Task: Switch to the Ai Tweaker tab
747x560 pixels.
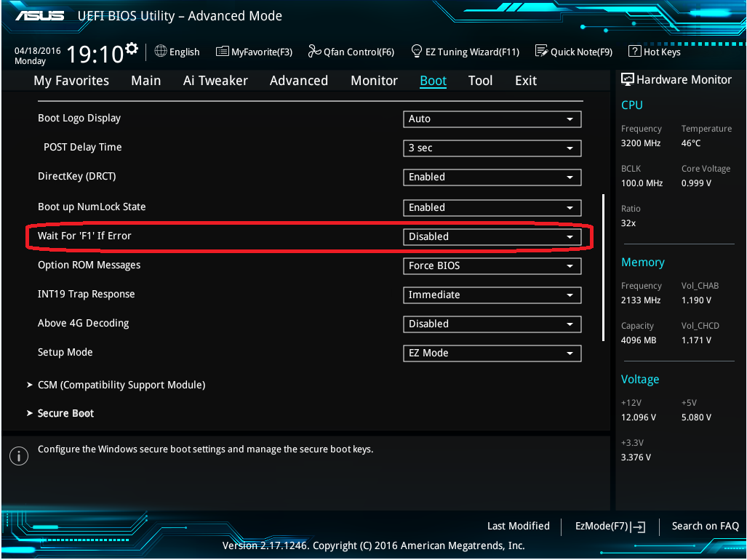Action: (x=215, y=81)
